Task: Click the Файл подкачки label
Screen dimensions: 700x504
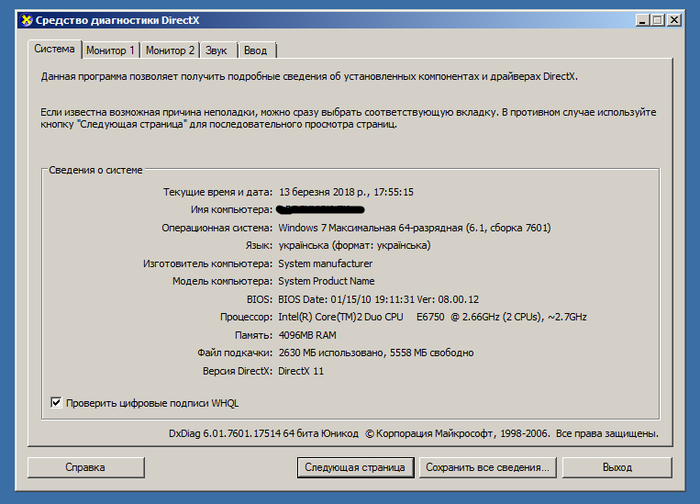Action: [235, 353]
